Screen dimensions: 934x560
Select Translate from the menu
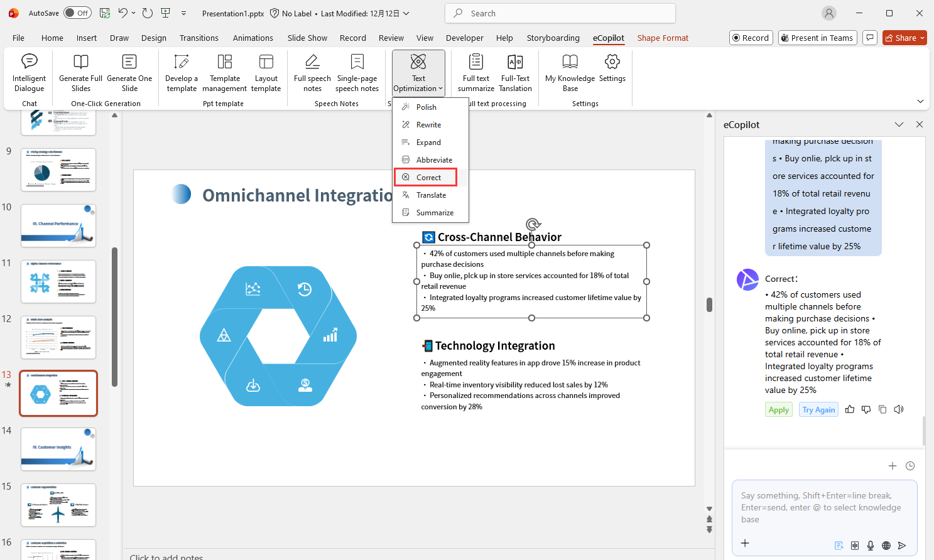point(431,195)
